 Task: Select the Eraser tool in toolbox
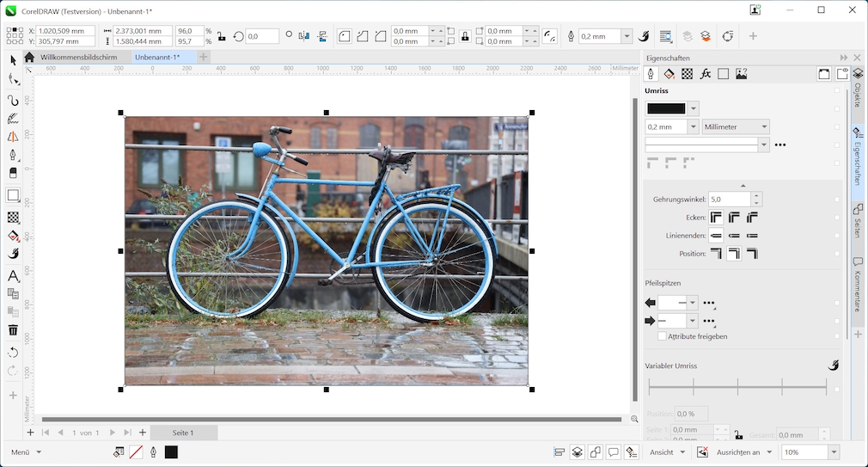click(13, 173)
